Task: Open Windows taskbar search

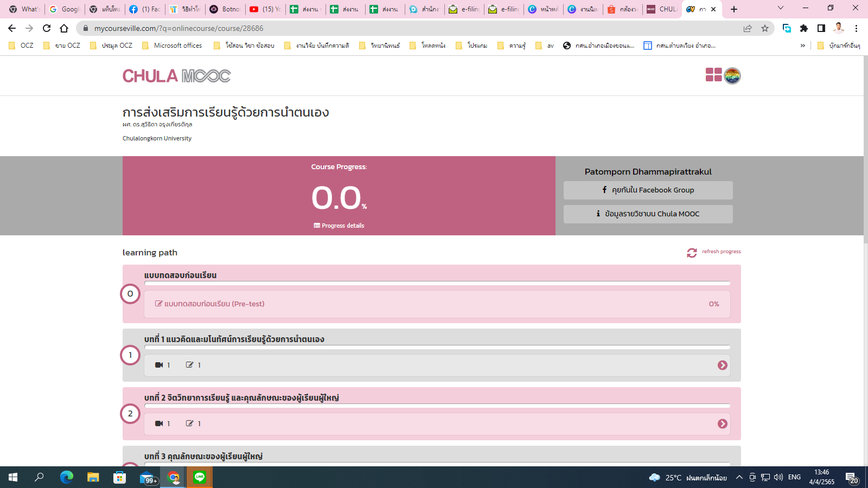Action: [39, 477]
